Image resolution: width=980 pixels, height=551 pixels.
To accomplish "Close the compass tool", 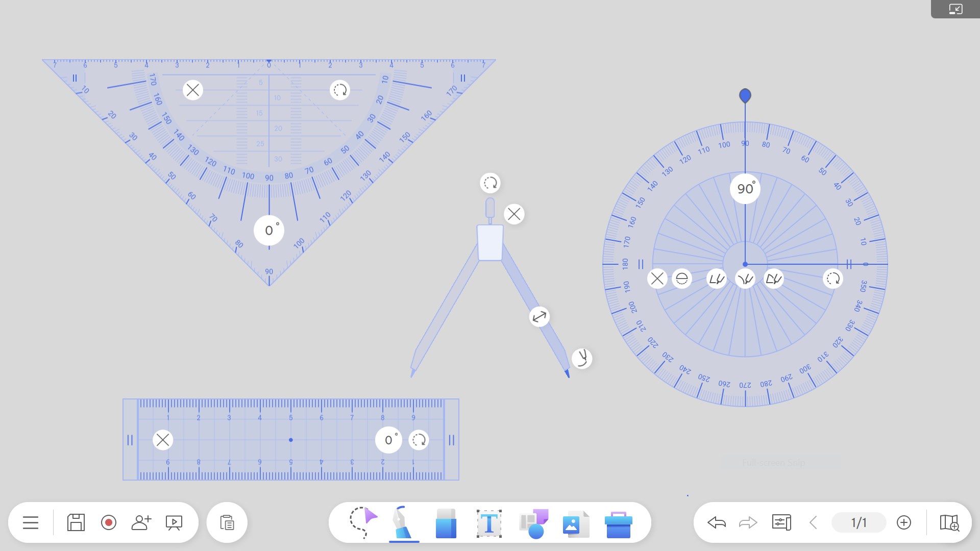I will (514, 214).
